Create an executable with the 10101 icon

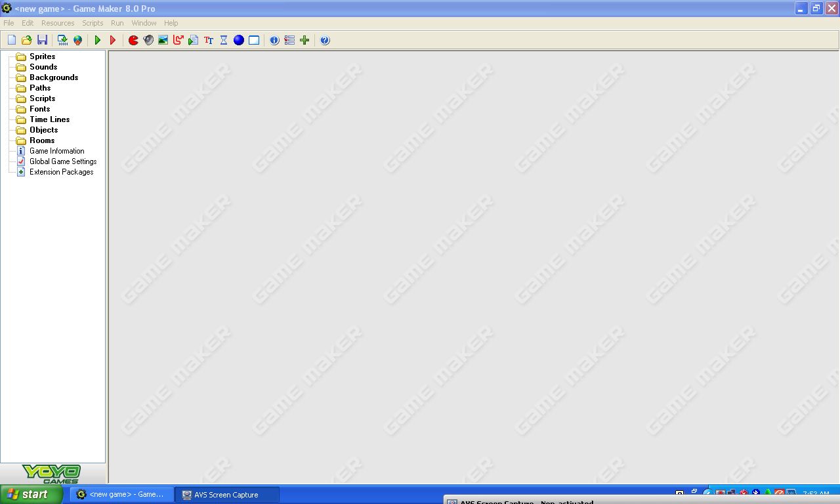[x=62, y=40]
